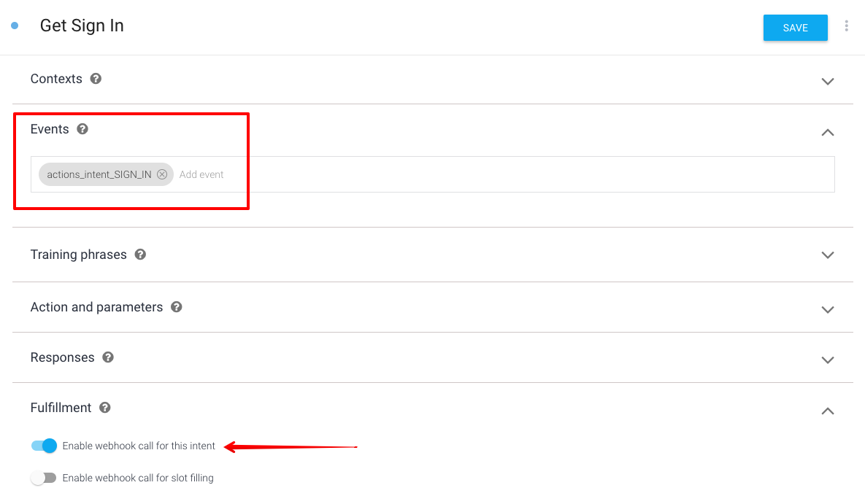The width and height of the screenshot is (865, 504).
Task: Collapse the Events section chevron
Action: 828,132
